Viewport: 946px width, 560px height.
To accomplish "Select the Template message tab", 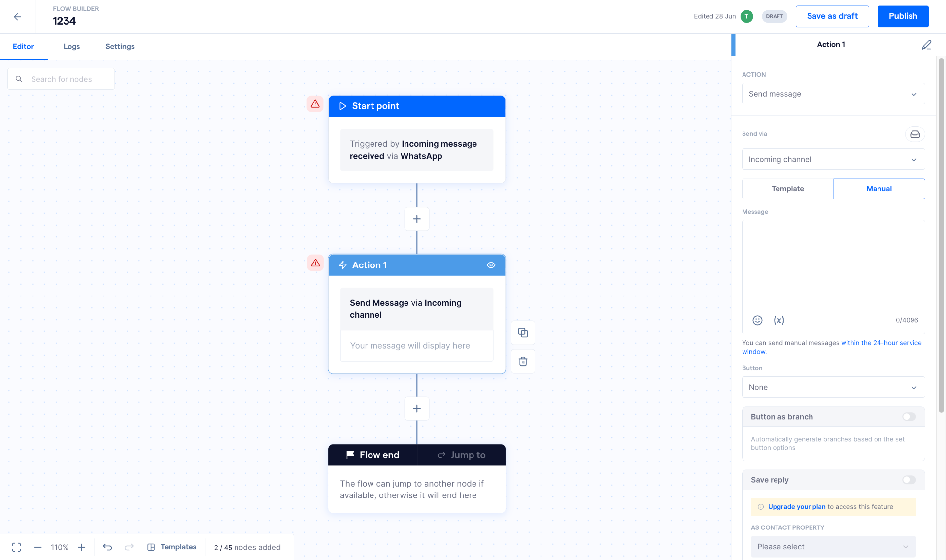I will 787,189.
